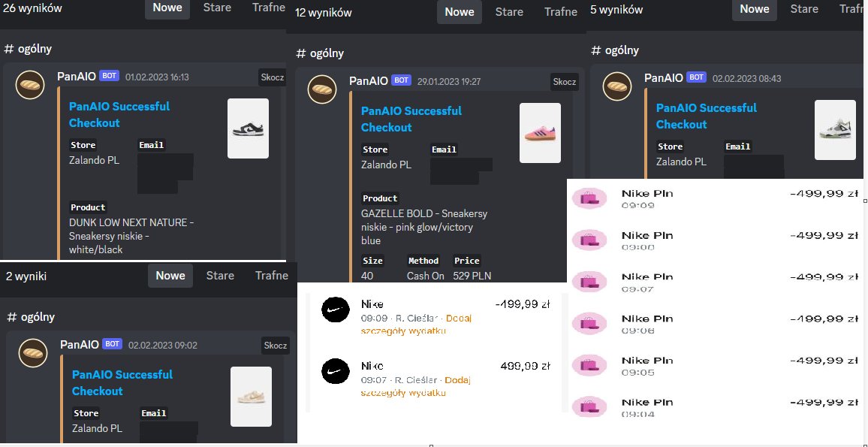Open Successful Checkout link in 02.02.2023 09:02 message

[x=122, y=382]
